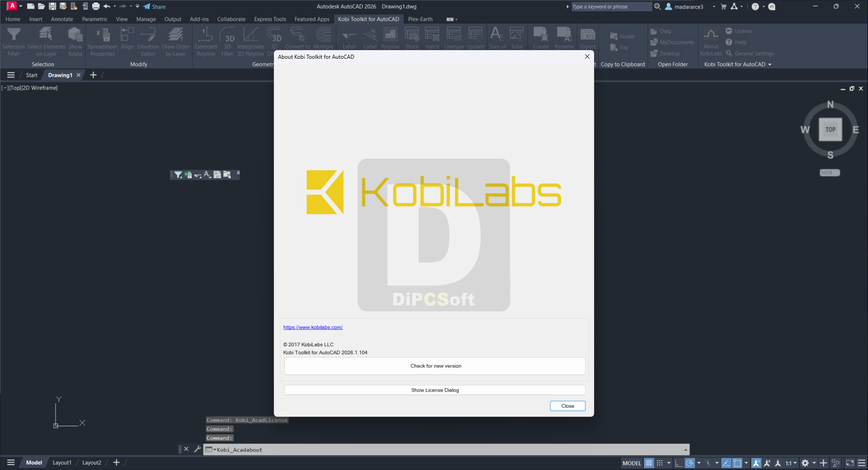
Task: Toggle polar tracking in status bar
Action: pyautogui.click(x=689, y=463)
